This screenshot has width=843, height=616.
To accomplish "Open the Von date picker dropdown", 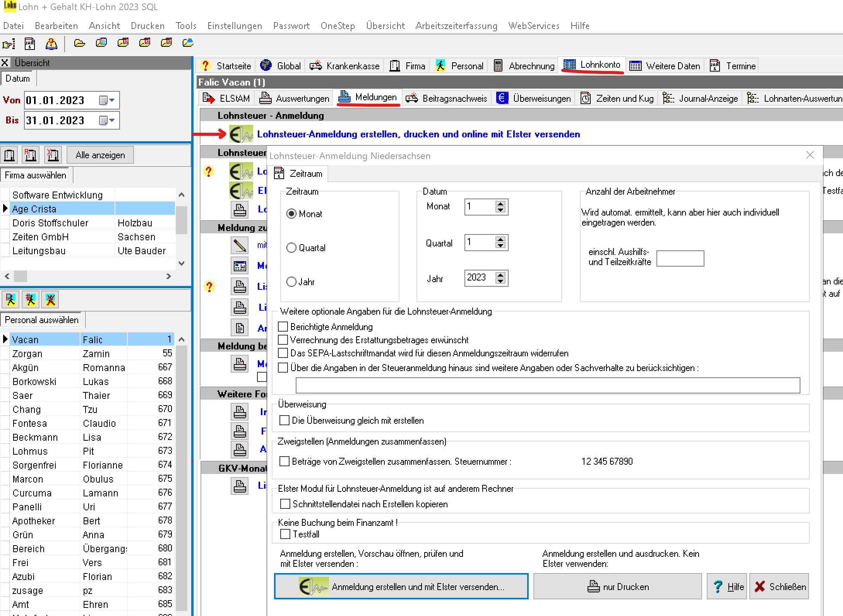I will tap(112, 100).
